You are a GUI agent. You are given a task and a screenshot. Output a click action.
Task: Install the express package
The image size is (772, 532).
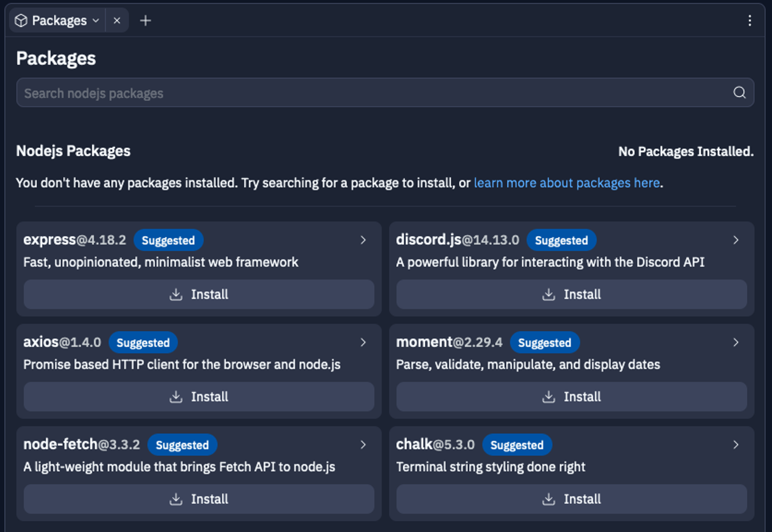point(199,295)
